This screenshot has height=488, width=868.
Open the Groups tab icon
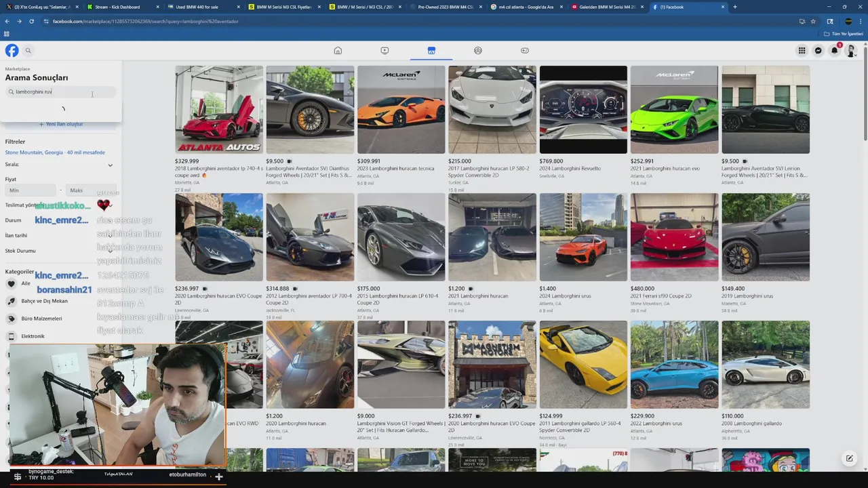478,50
